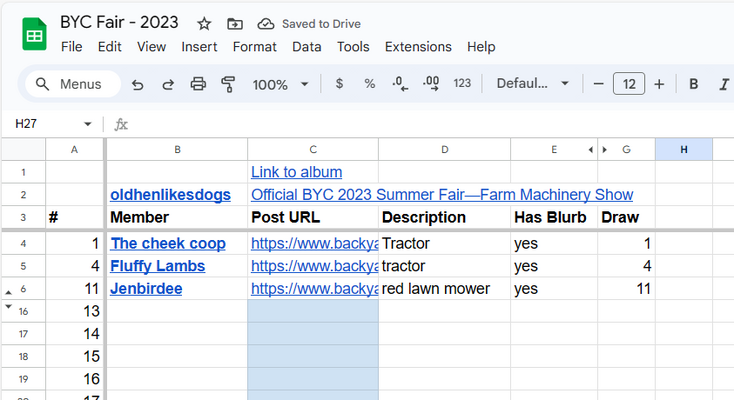Format as currency with dollar icon
The image size is (734, 400).
pos(339,84)
